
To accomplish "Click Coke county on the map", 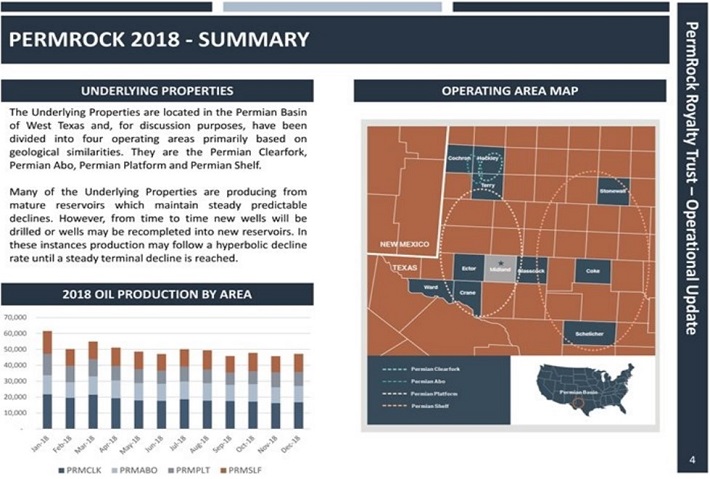I will point(593,271).
